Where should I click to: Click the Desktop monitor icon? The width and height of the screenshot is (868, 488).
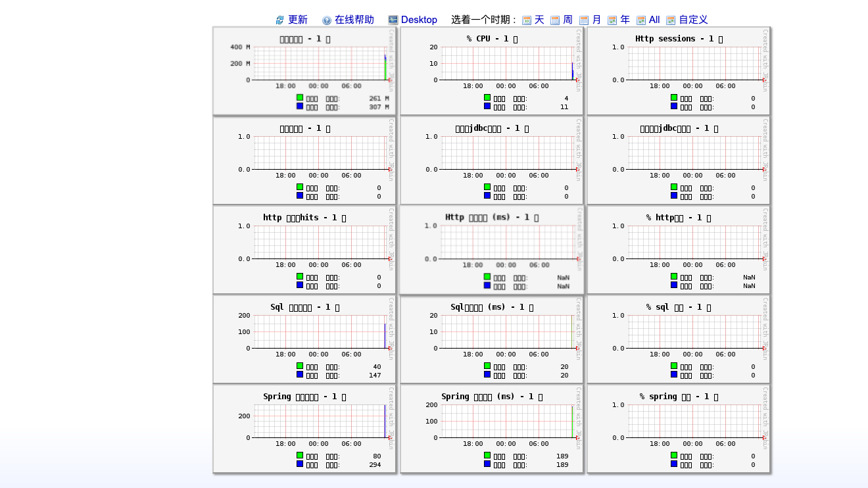click(393, 20)
